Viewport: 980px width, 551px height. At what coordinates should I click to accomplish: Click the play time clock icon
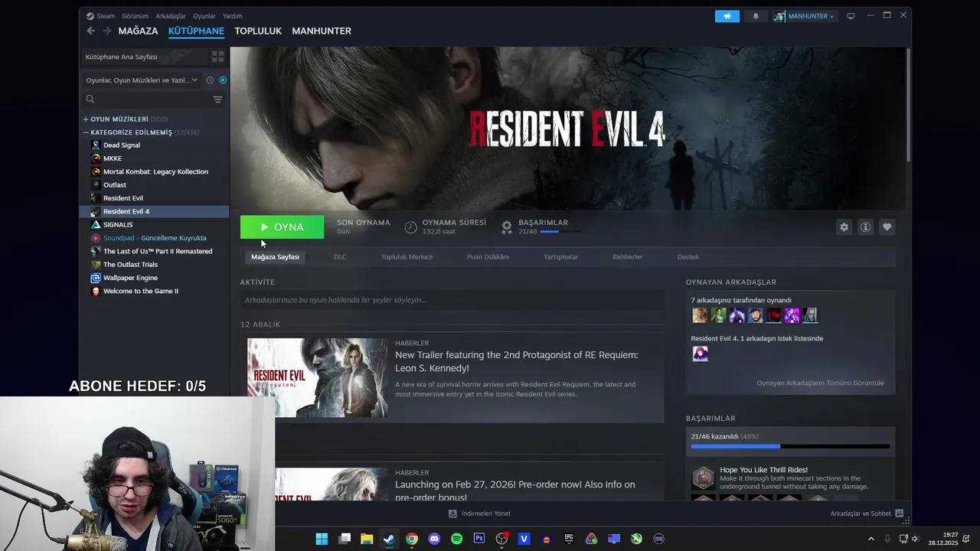(410, 227)
